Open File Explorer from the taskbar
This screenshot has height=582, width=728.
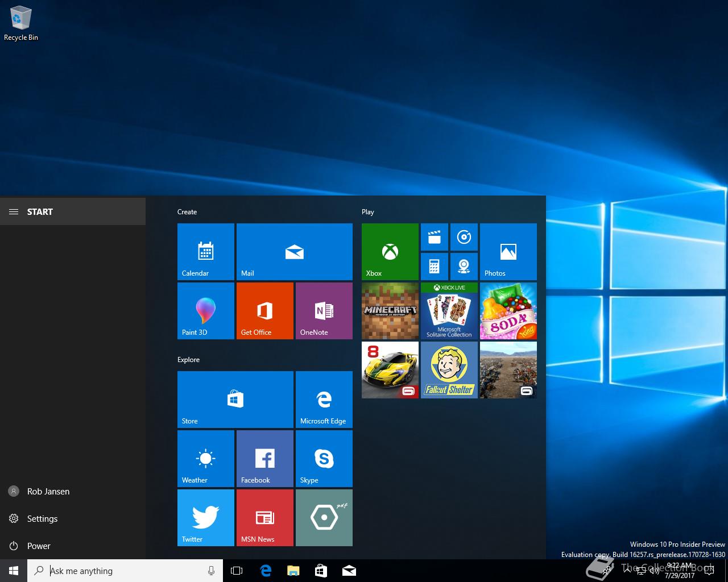293,571
